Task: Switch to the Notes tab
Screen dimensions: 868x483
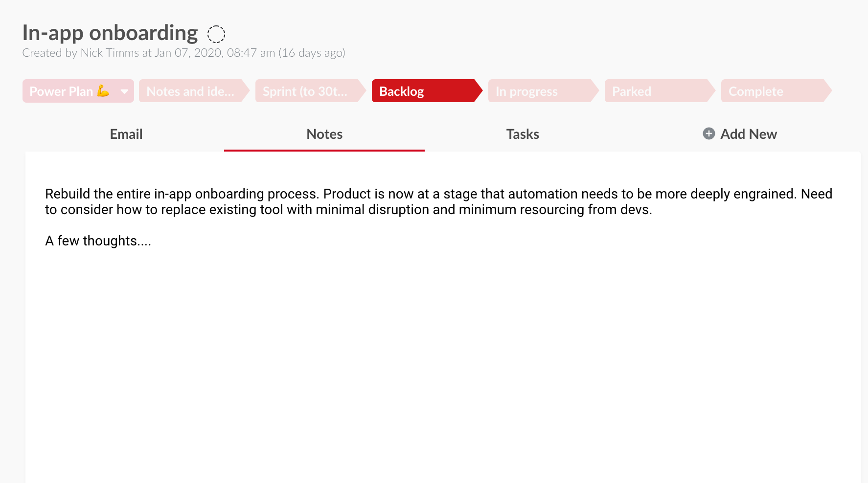Action: [x=324, y=134]
